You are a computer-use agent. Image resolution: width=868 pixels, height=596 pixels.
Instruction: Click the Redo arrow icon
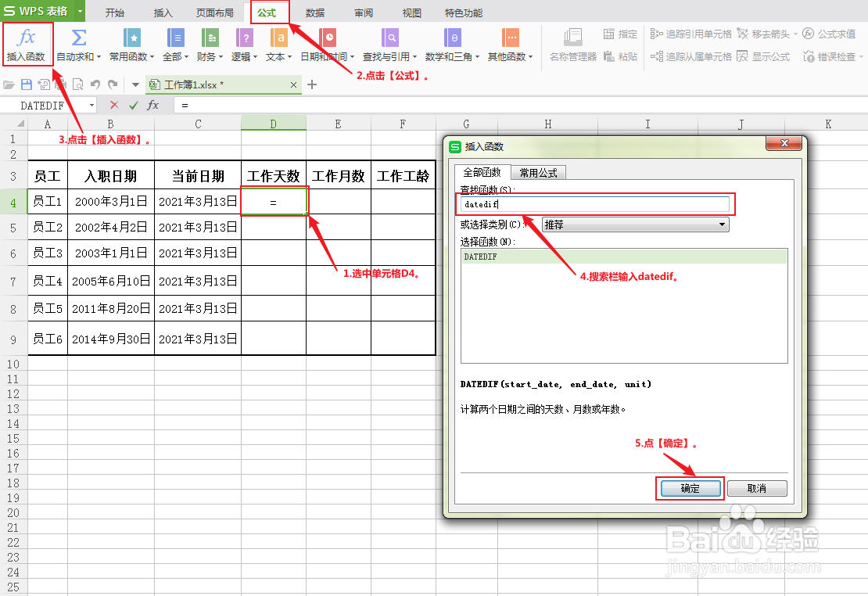pyautogui.click(x=113, y=84)
